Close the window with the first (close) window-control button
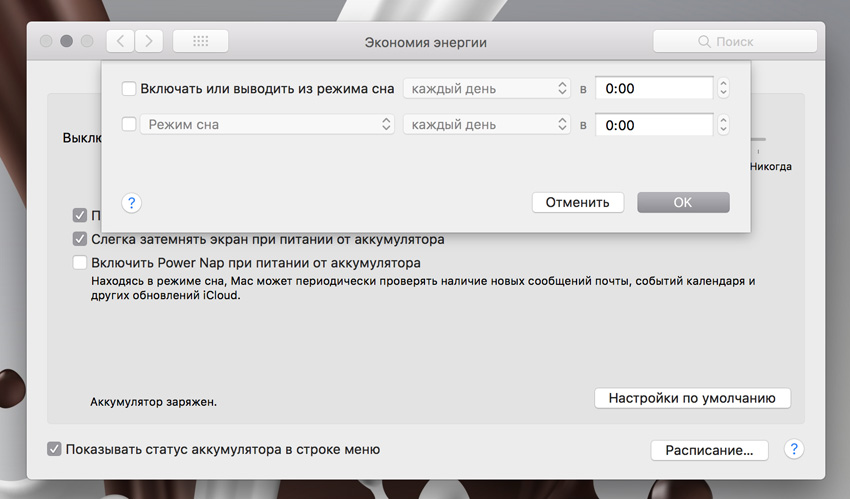The height and width of the screenshot is (499, 850). 46,41
